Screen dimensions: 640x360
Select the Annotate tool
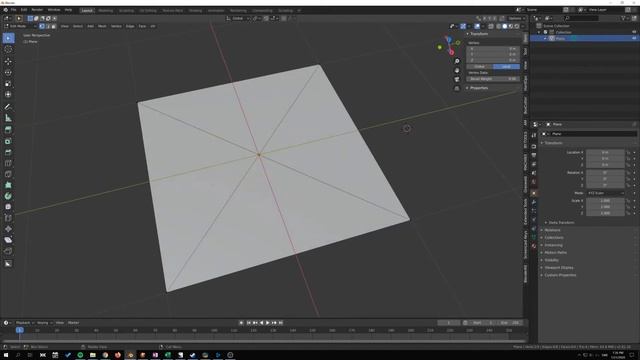(8, 107)
